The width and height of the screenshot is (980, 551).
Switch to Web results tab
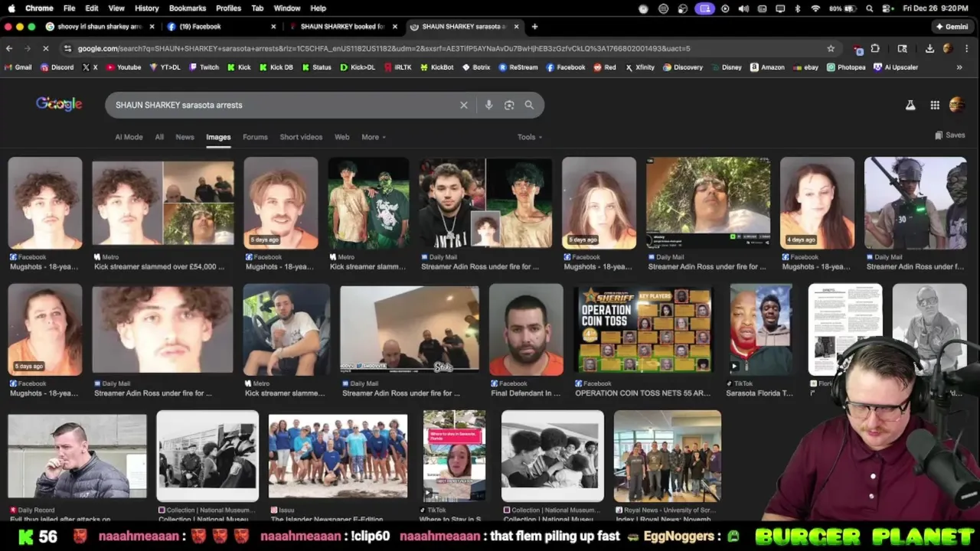tap(341, 137)
